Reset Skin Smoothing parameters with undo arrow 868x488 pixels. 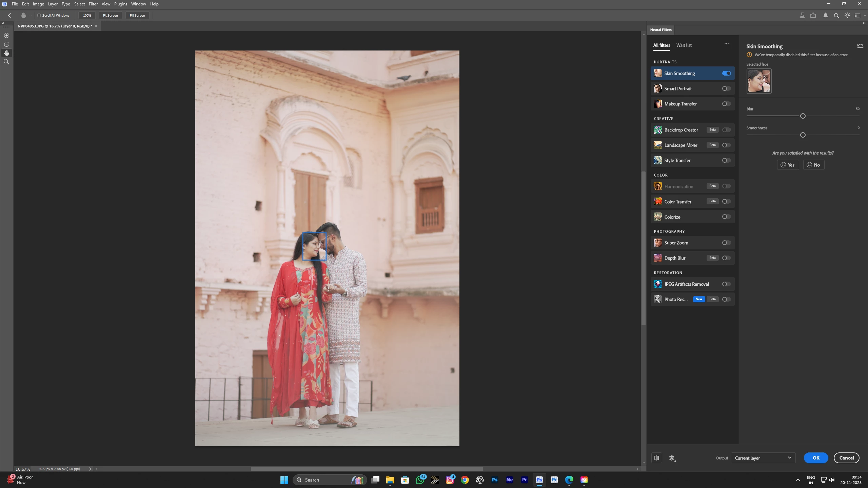coord(860,46)
